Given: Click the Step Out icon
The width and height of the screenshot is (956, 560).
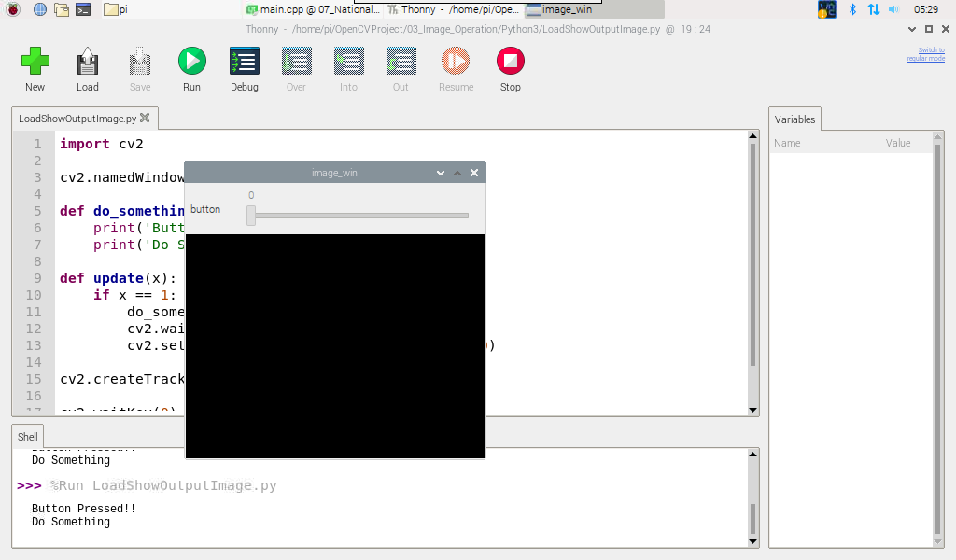Looking at the screenshot, I should [401, 61].
